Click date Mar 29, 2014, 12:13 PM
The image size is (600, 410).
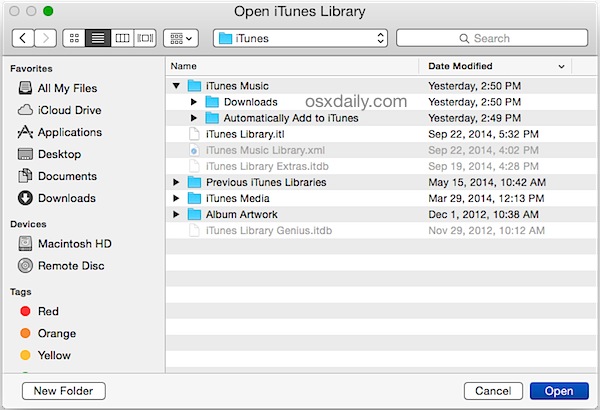(486, 198)
